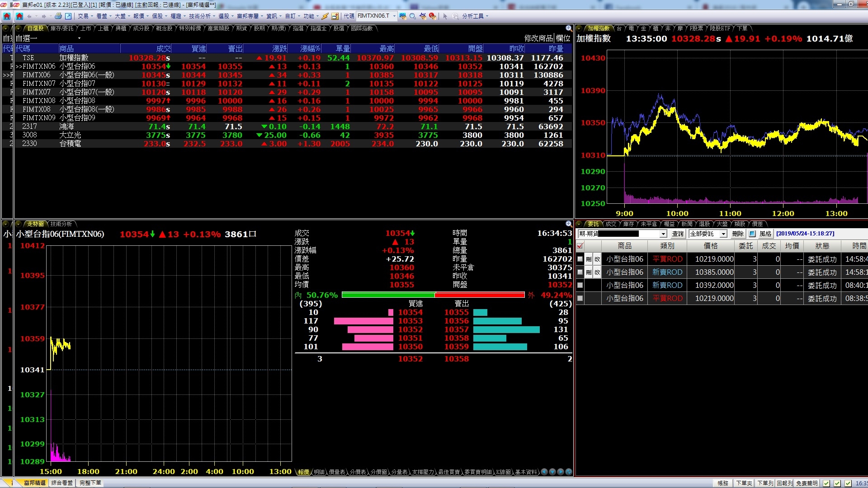Click the mouse pointer tool icon
This screenshot has width=868, height=488.
pos(445,16)
